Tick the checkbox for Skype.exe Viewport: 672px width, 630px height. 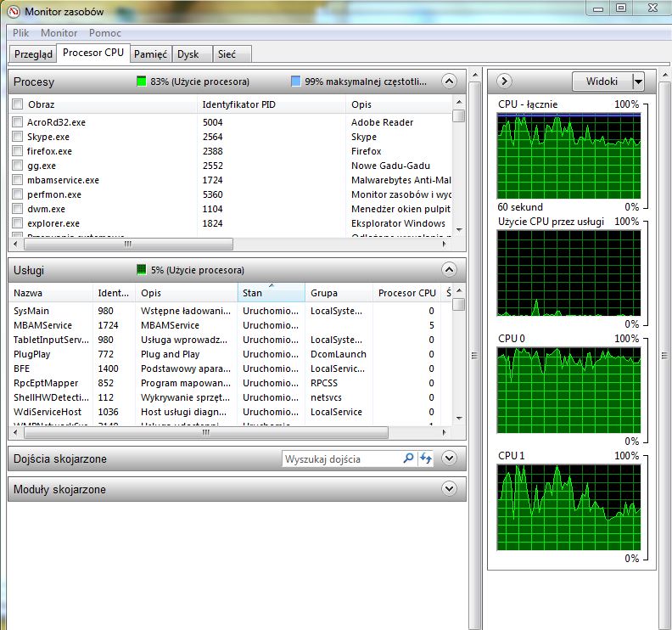(x=18, y=137)
